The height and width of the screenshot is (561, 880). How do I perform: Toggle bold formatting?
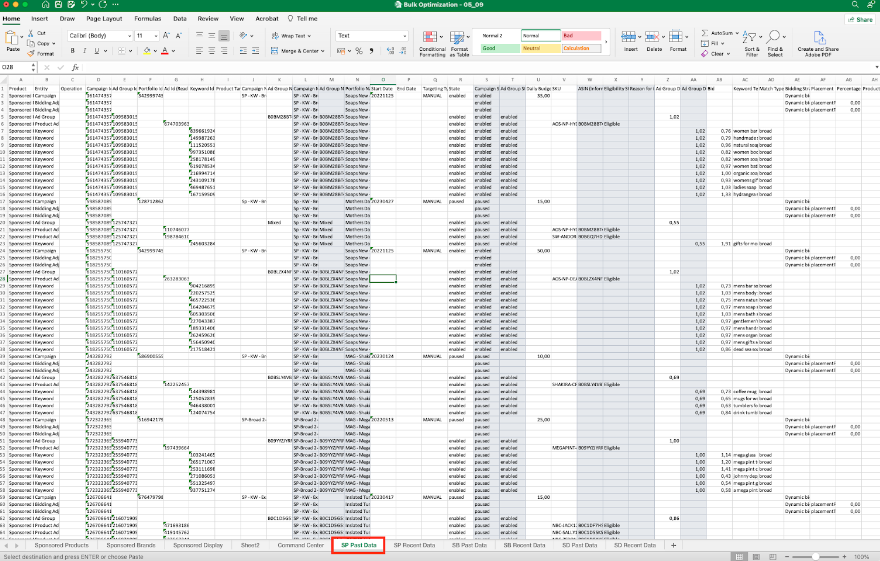click(x=72, y=50)
